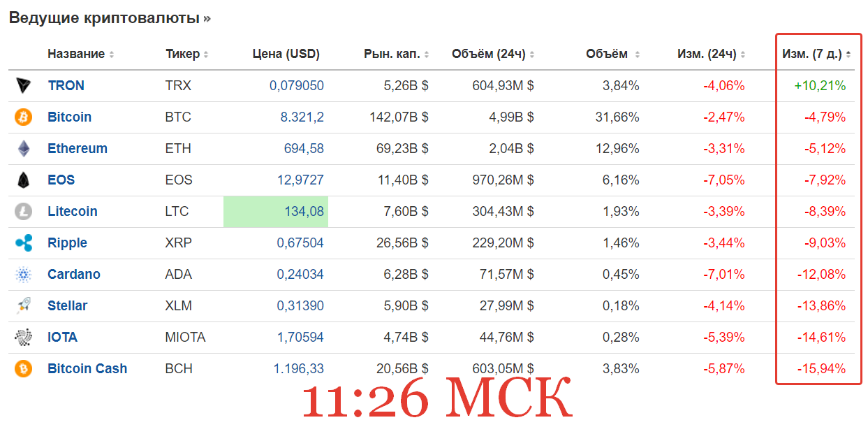Click Cardano 7-day change -12,08%

[822, 275]
